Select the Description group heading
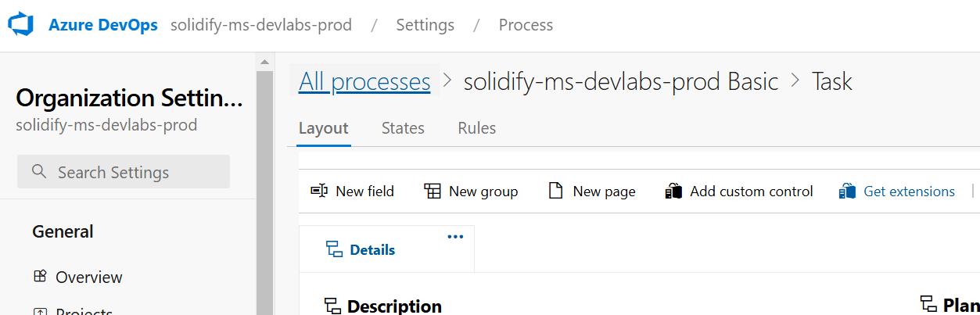Image resolution: width=980 pixels, height=315 pixels. click(394, 306)
